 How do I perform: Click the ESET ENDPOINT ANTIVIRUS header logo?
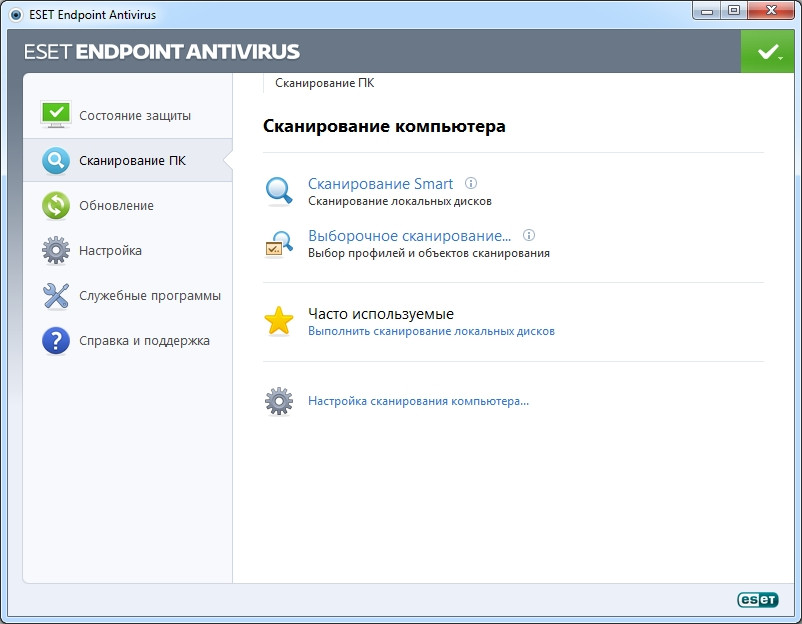click(x=162, y=52)
